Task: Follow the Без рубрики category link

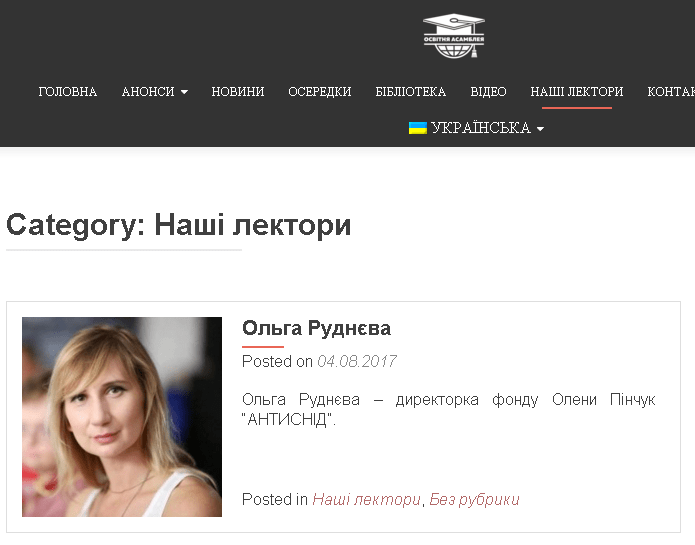Action: 474,499
